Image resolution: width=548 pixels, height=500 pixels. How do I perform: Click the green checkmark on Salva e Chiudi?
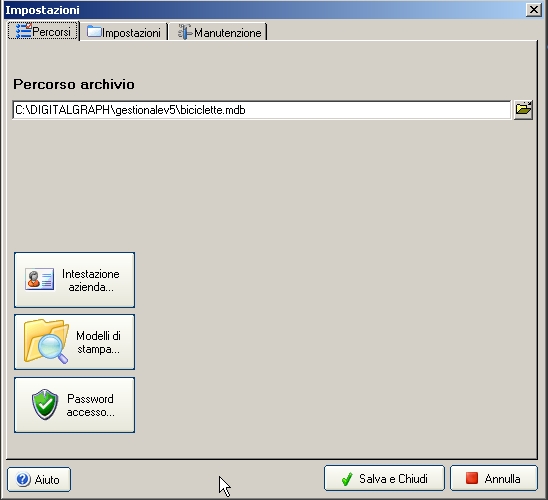(347, 479)
